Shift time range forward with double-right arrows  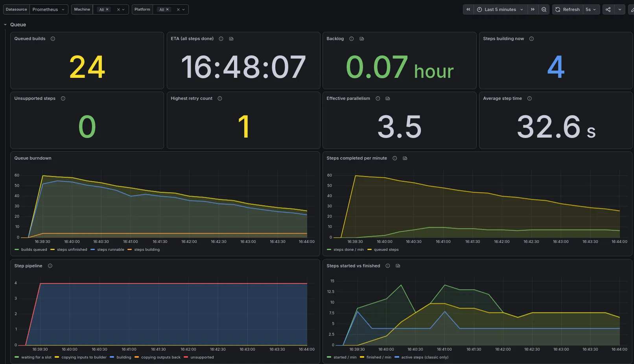(x=533, y=9)
